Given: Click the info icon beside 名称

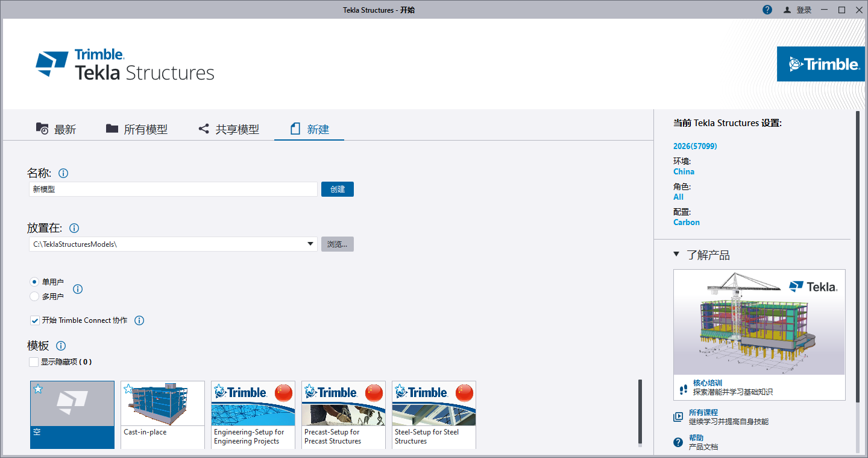Looking at the screenshot, I should pyautogui.click(x=63, y=173).
